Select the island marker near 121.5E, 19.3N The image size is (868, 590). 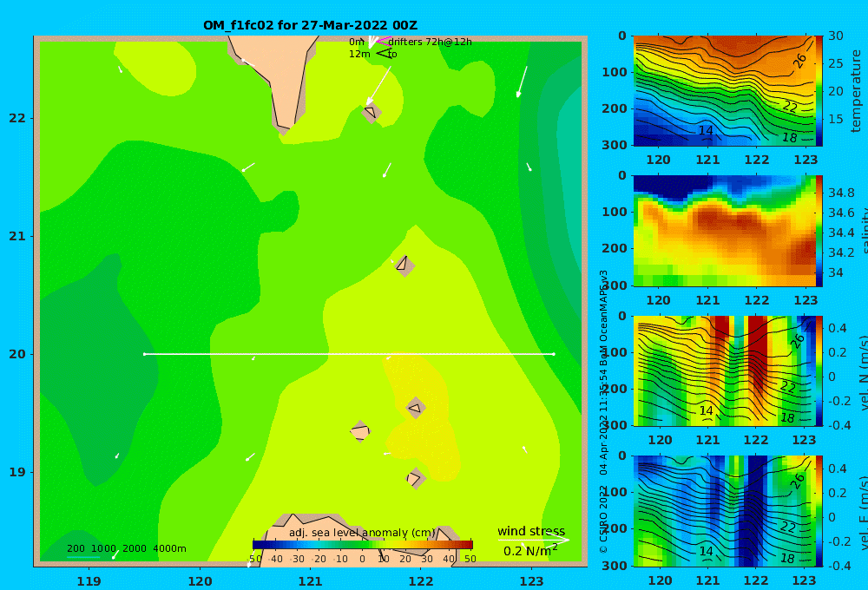click(x=360, y=431)
